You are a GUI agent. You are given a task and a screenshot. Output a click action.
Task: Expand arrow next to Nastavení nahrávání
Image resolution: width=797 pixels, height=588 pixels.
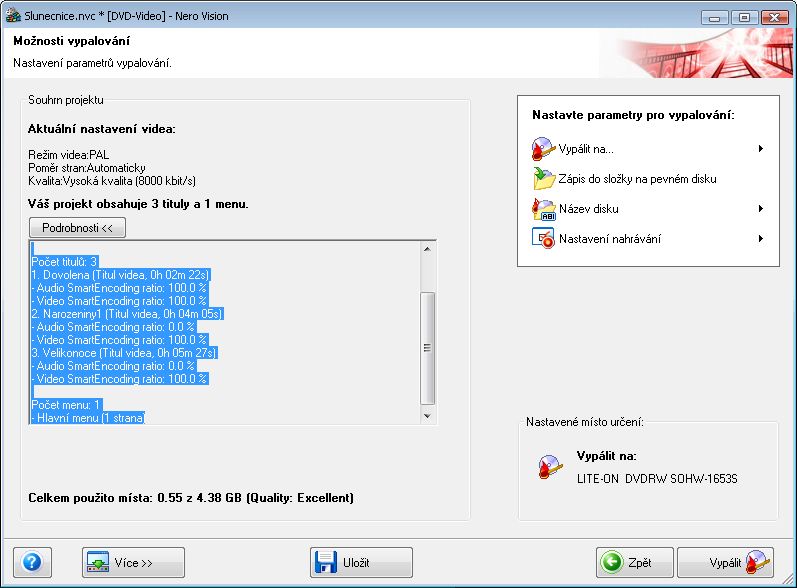click(761, 239)
